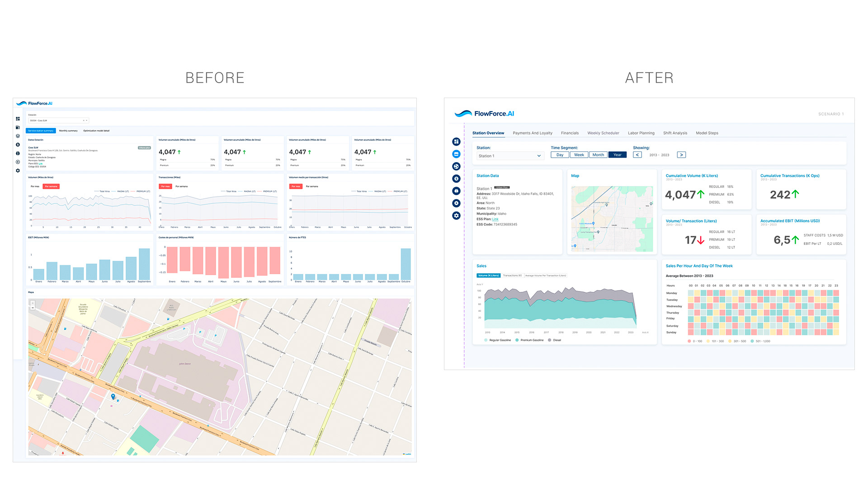Switch time segment to Month
Viewport: 868px width, 488px height.
tap(598, 155)
